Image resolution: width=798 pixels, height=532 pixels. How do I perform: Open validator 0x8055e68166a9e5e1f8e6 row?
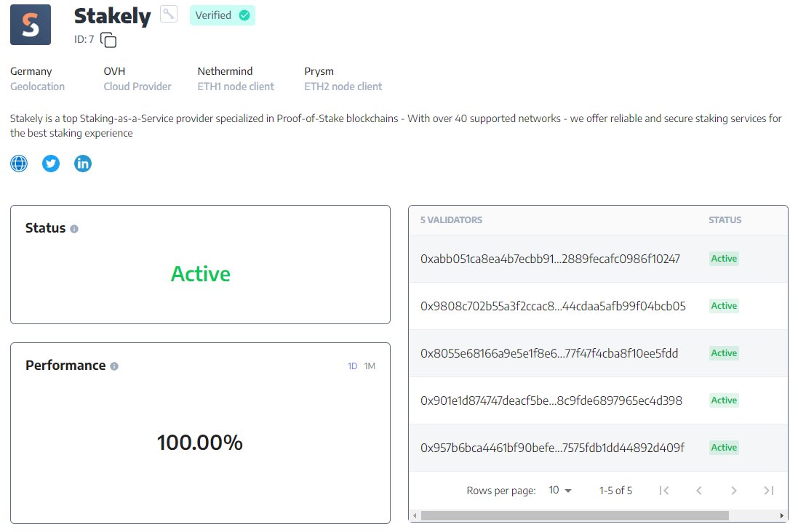[x=598, y=353]
